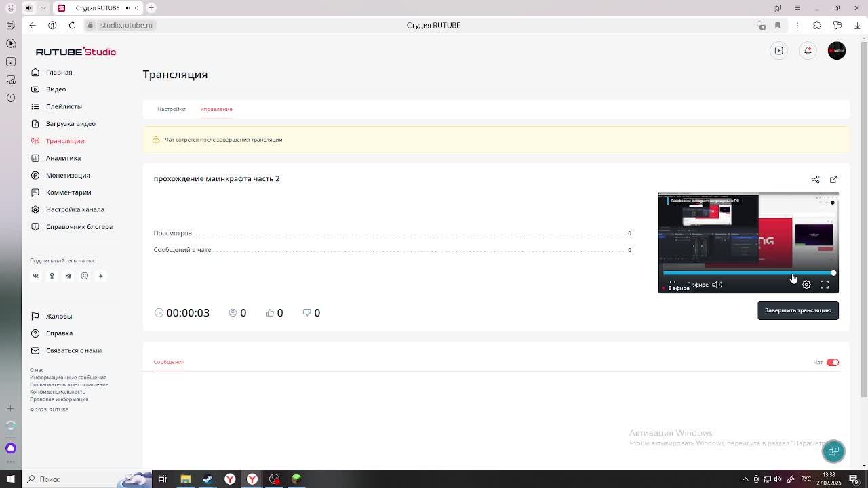Screen dimensions: 868x488
Task: Select the Сообщения tab
Action: [169, 362]
